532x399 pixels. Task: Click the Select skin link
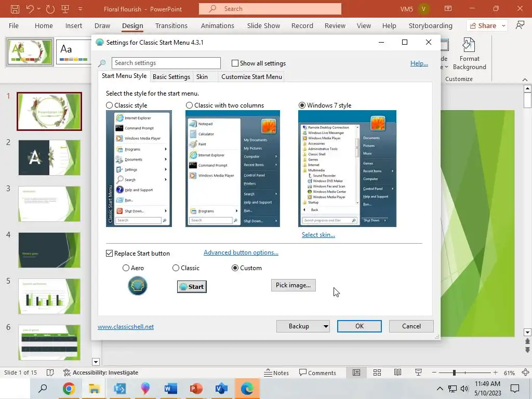[318, 234]
